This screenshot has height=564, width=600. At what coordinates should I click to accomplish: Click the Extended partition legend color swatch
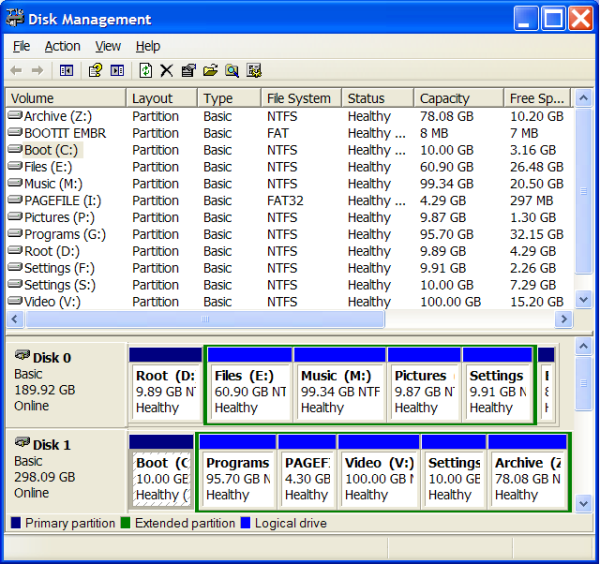pos(126,523)
